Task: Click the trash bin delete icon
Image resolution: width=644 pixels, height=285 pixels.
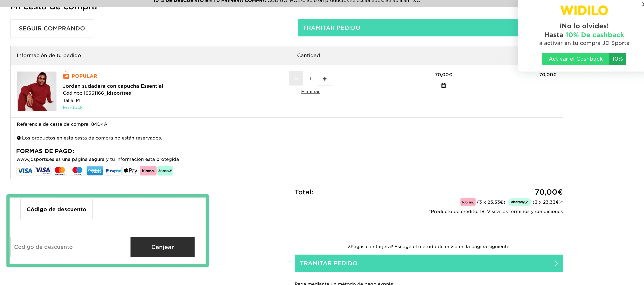Action: coord(443,86)
